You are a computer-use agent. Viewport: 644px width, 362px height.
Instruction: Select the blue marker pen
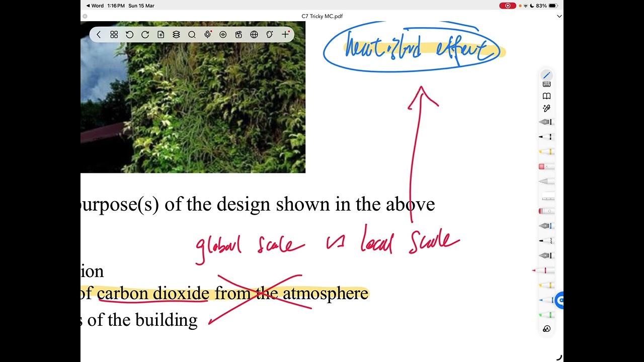click(x=546, y=300)
